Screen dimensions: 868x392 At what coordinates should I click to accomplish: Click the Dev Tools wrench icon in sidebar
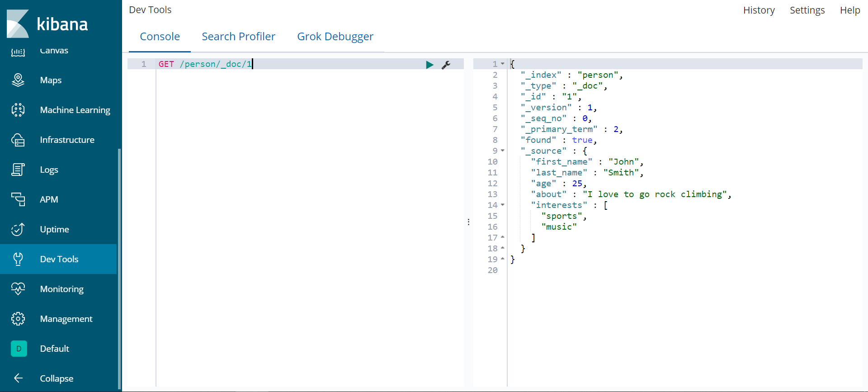click(x=18, y=259)
